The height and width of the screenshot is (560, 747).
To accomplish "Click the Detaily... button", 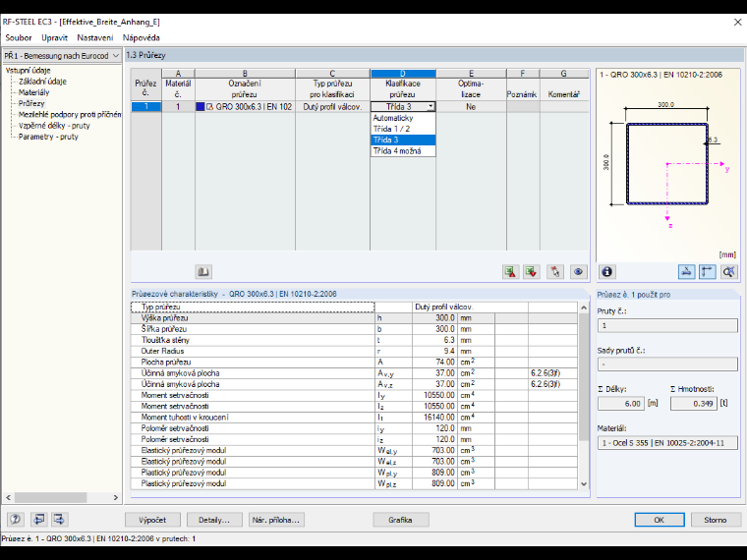I will pyautogui.click(x=214, y=520).
